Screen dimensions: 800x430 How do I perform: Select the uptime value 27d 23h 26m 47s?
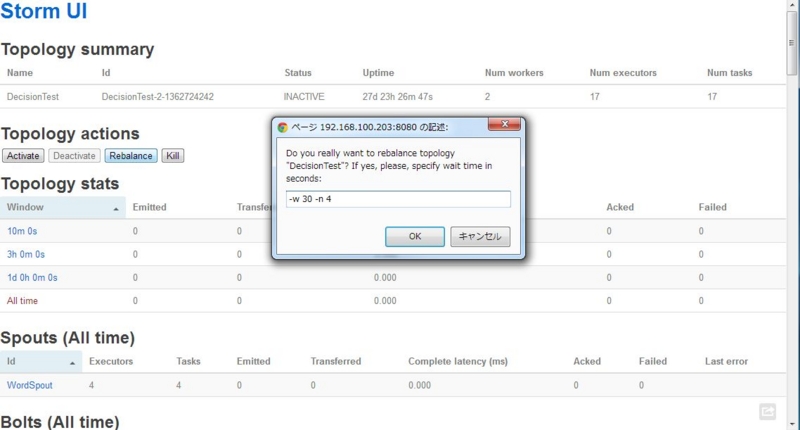[x=397, y=96]
